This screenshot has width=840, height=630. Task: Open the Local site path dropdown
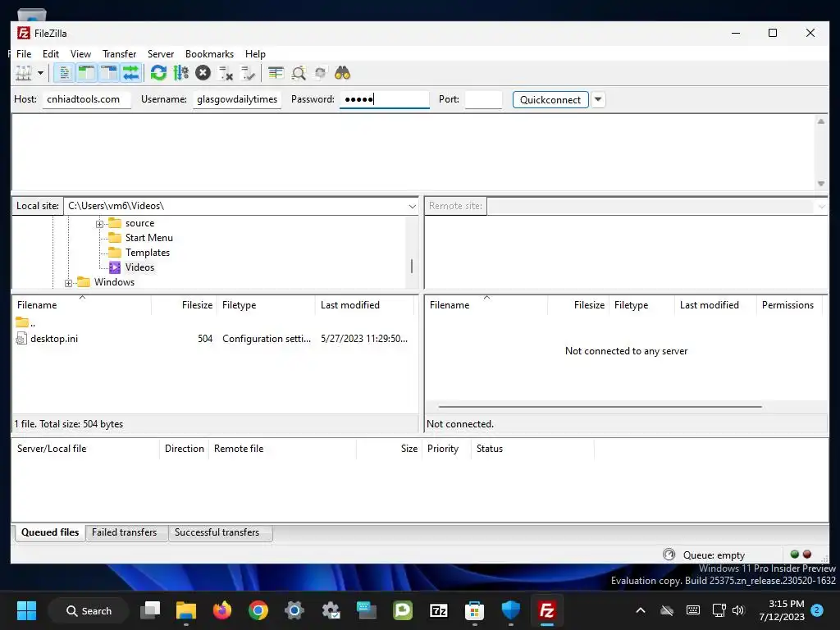pos(412,206)
